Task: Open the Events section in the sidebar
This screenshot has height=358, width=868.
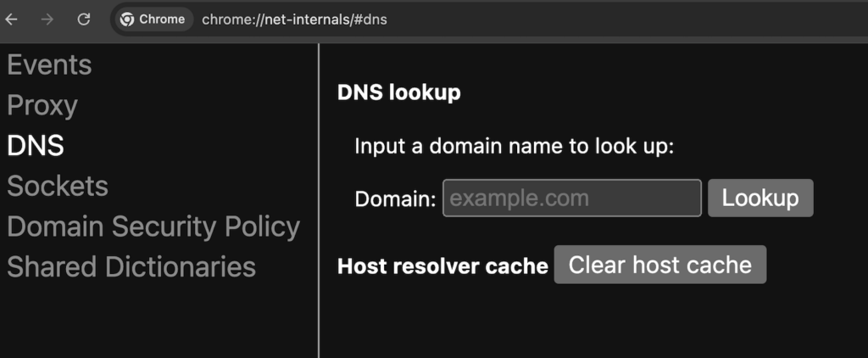Action: 49,64
